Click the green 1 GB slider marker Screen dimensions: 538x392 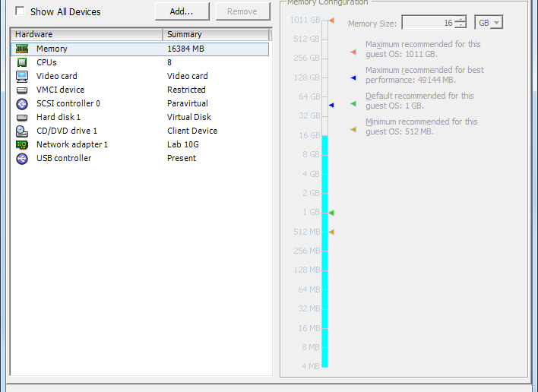pos(331,213)
